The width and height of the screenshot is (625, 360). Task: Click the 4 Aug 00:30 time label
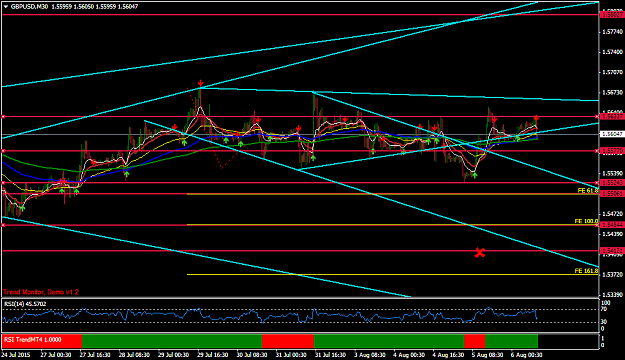pos(410,354)
